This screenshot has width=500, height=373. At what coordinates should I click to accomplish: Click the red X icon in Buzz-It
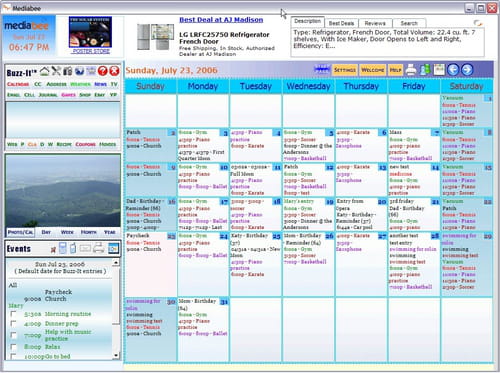(x=114, y=71)
